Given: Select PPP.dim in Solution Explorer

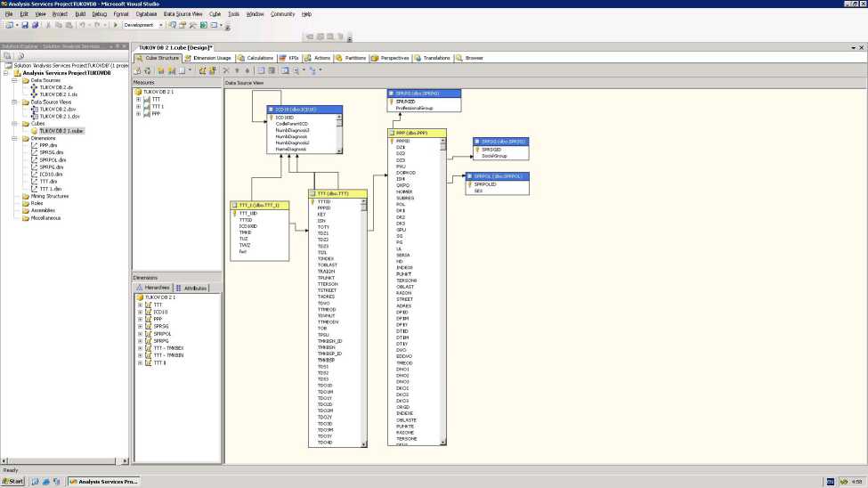Looking at the screenshot, I should (48, 145).
